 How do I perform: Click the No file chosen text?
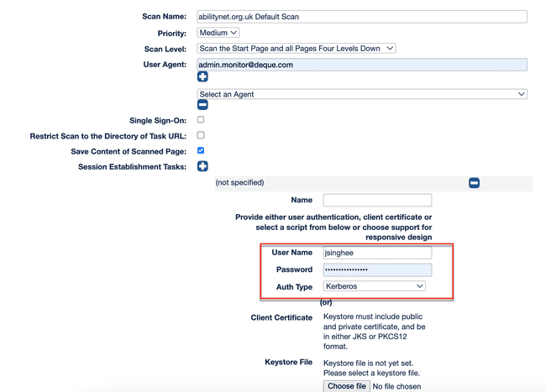[x=396, y=386]
